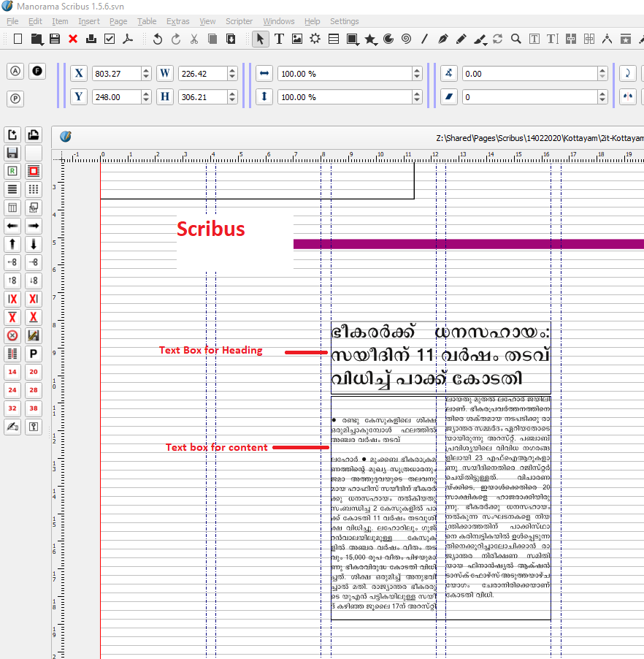Click the font size 14 button
The image size is (644, 659).
12,372
